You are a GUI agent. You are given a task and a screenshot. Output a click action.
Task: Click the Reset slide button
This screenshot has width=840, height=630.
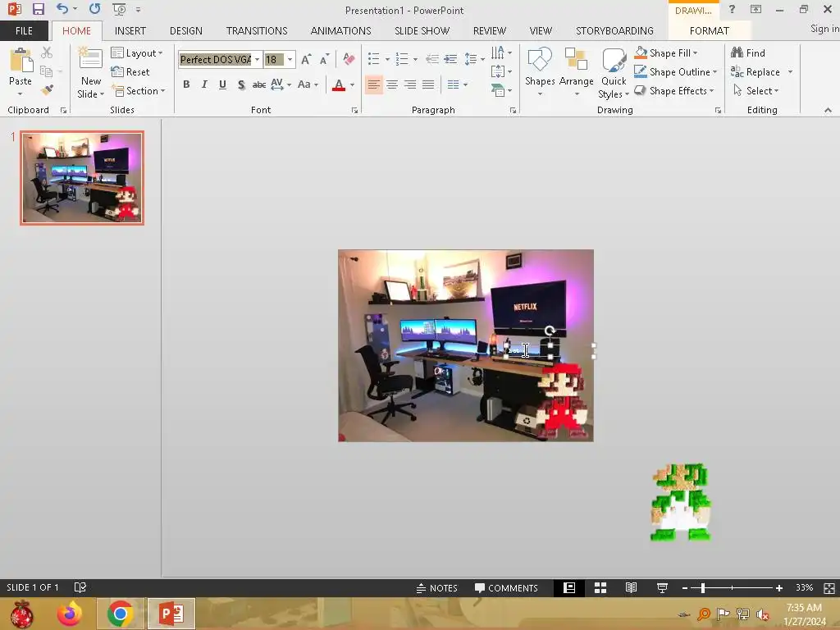point(130,72)
